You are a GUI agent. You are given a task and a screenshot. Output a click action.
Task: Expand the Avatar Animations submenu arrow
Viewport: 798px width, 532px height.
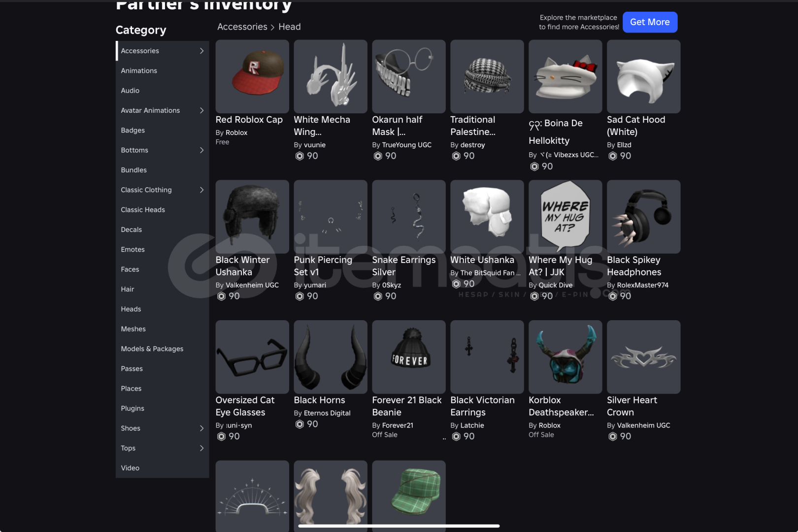[201, 110]
